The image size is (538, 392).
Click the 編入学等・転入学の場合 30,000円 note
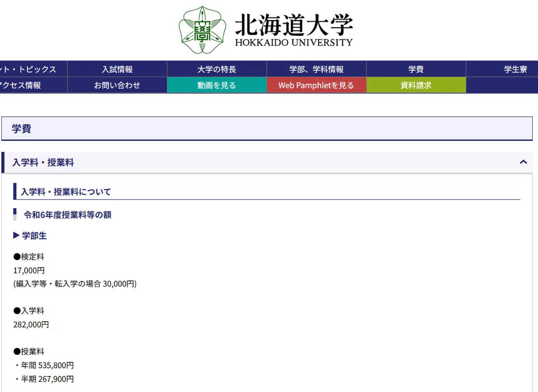(75, 284)
